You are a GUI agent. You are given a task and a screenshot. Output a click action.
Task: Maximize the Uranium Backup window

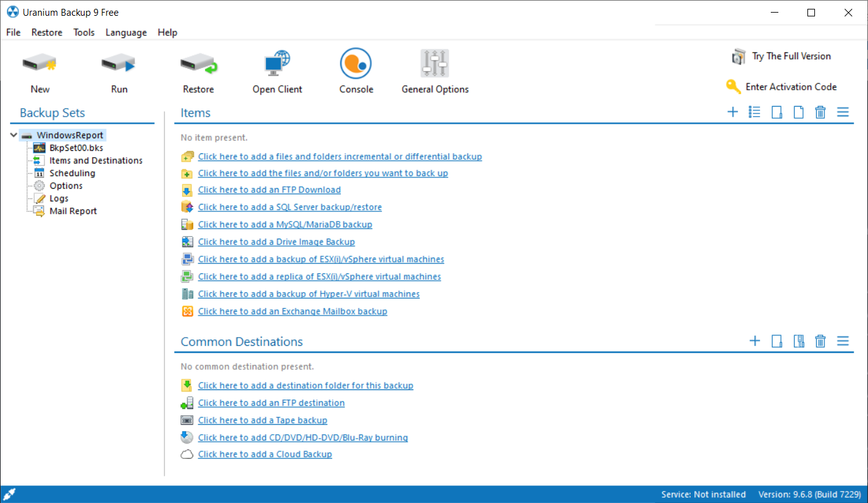point(811,13)
